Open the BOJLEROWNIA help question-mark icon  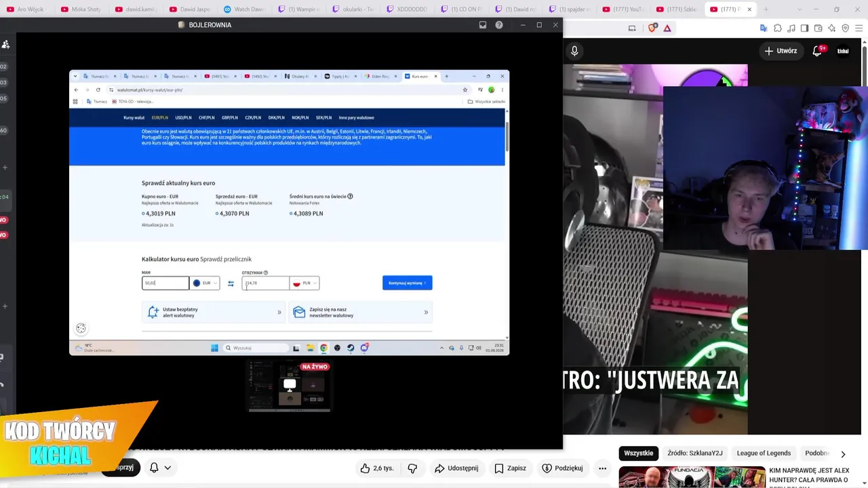click(499, 25)
